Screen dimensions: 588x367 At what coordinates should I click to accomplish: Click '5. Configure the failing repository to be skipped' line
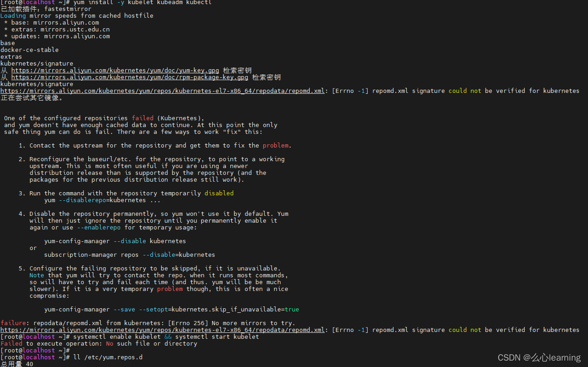click(150, 269)
